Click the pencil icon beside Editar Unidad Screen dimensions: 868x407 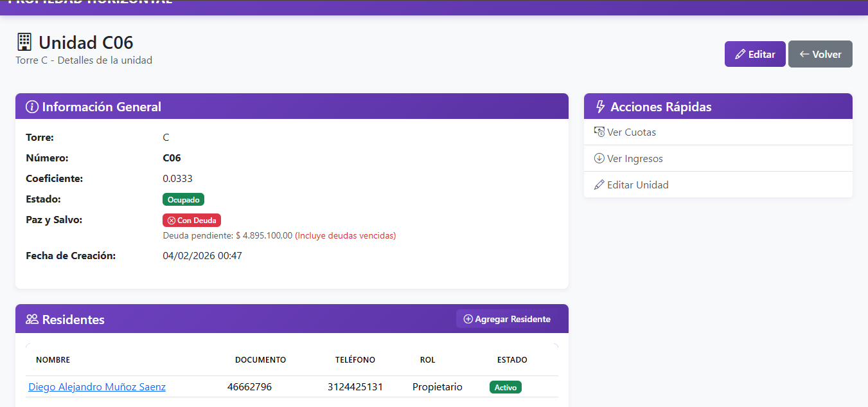[599, 185]
